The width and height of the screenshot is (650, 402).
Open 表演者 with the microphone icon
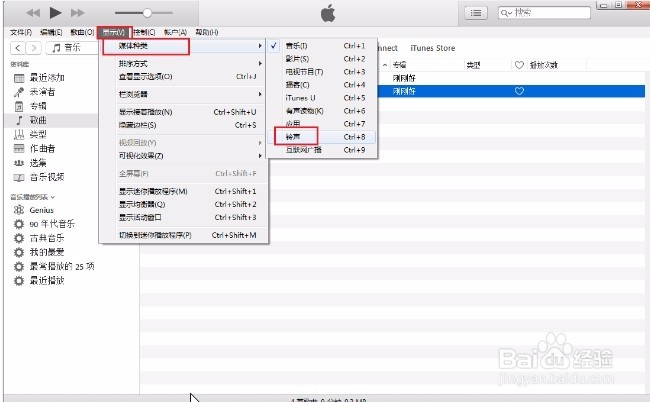pos(42,92)
